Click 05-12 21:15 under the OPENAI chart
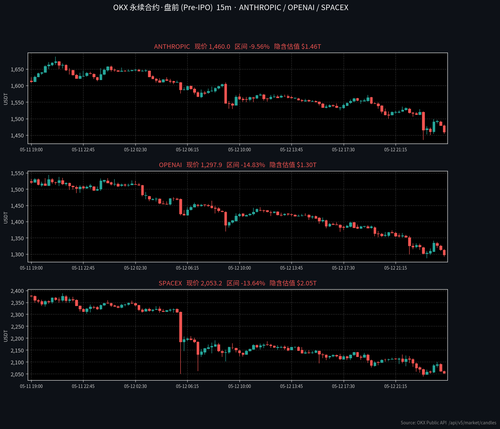The width and height of the screenshot is (500, 429). pos(395,268)
